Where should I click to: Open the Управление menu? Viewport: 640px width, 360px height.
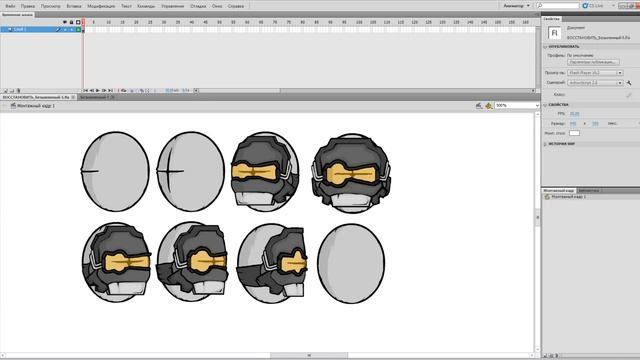tap(173, 6)
